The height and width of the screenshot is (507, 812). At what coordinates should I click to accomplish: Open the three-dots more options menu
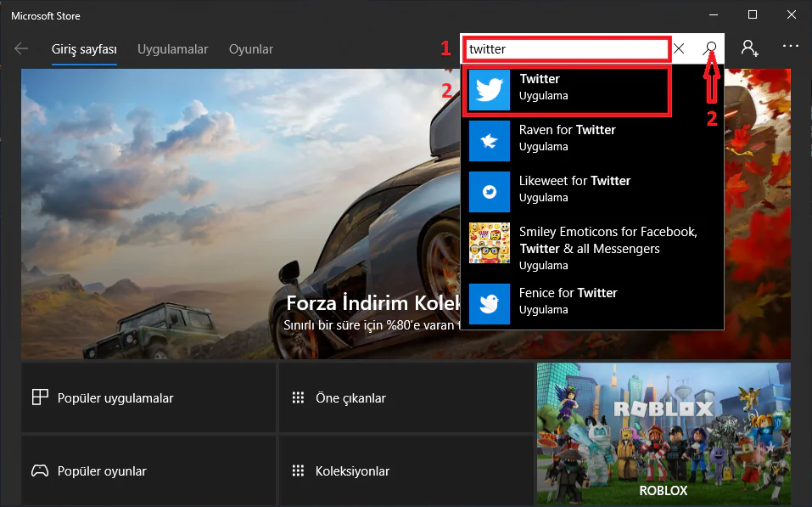pyautogui.click(x=791, y=48)
